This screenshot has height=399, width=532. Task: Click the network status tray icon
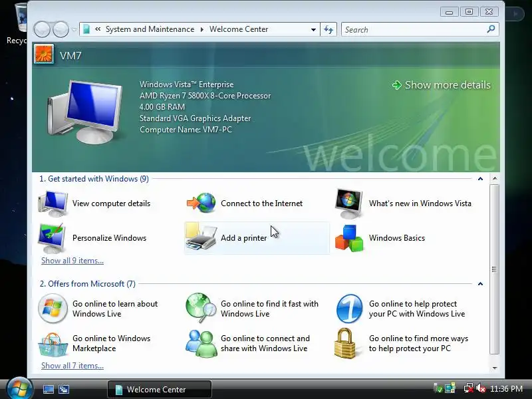469,388
